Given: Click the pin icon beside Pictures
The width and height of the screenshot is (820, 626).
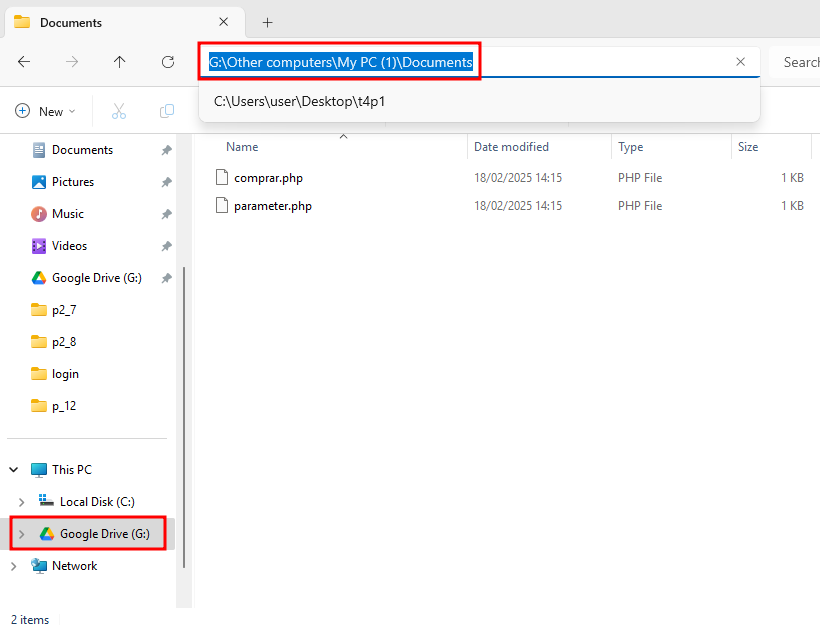Looking at the screenshot, I should click(166, 182).
